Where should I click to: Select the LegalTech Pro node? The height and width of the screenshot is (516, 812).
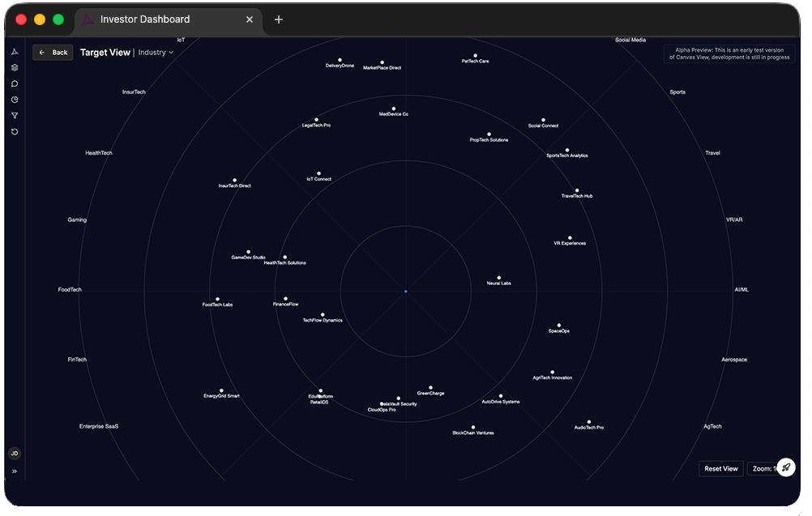click(x=316, y=120)
